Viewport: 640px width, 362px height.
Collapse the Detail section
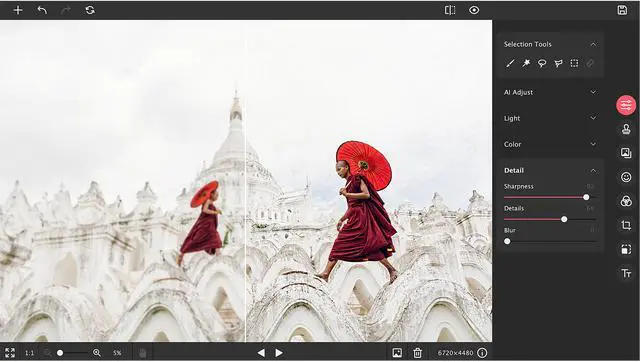click(593, 171)
